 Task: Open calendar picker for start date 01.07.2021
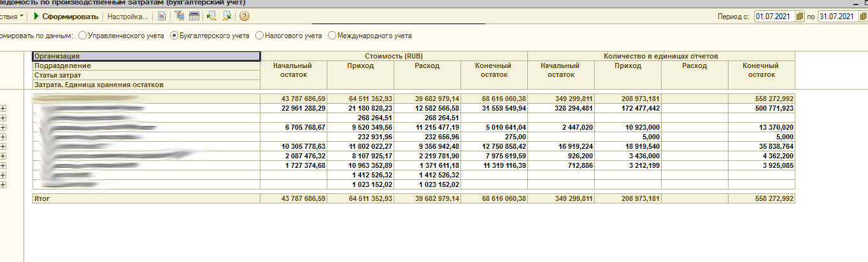(801, 17)
